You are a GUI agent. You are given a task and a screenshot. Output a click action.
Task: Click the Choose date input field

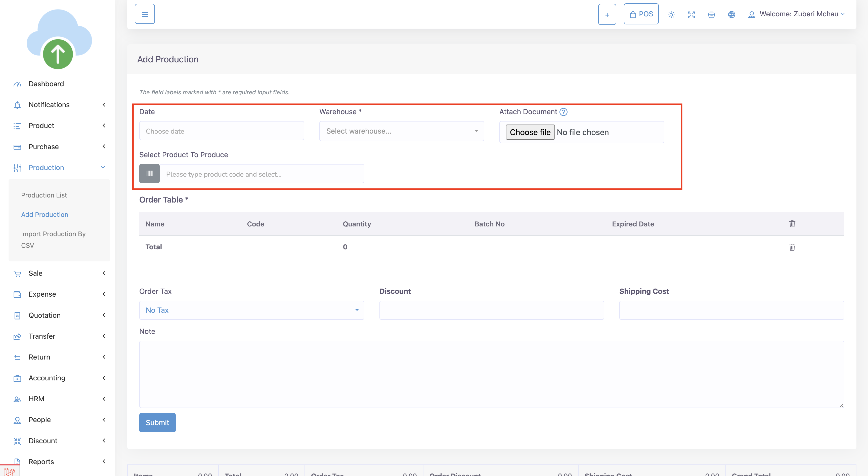tap(221, 131)
